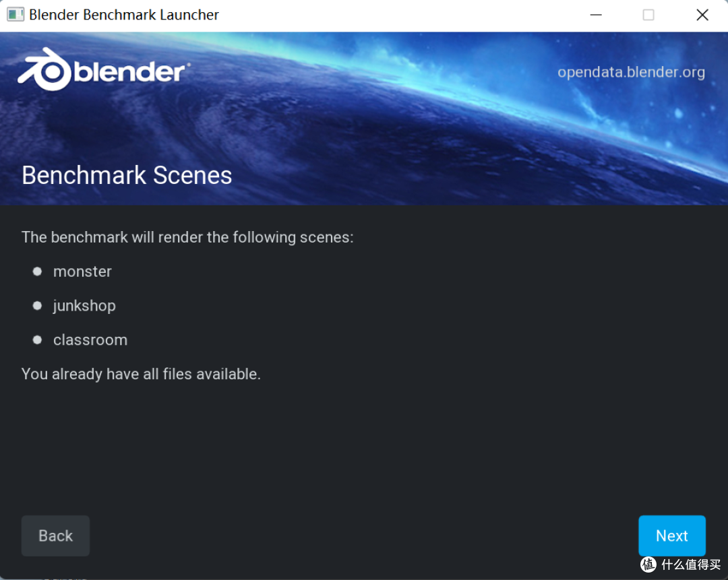Open the opendata.blender.org link
The height and width of the screenshot is (580, 728).
pyautogui.click(x=631, y=72)
